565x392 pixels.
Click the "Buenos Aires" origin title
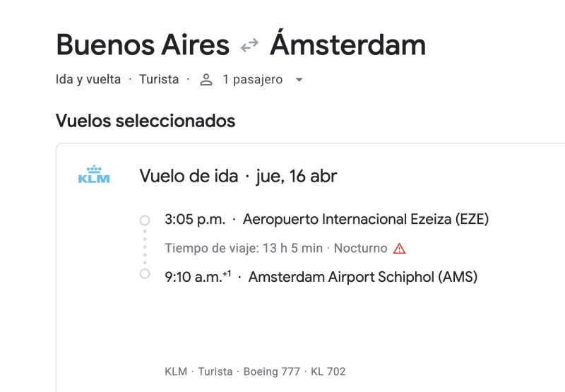pyautogui.click(x=143, y=45)
